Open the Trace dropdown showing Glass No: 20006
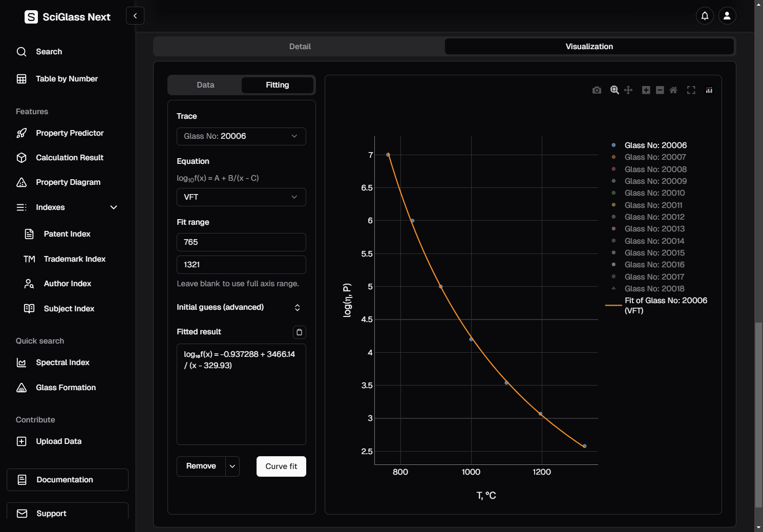Viewport: 763px width, 532px height. (x=241, y=136)
